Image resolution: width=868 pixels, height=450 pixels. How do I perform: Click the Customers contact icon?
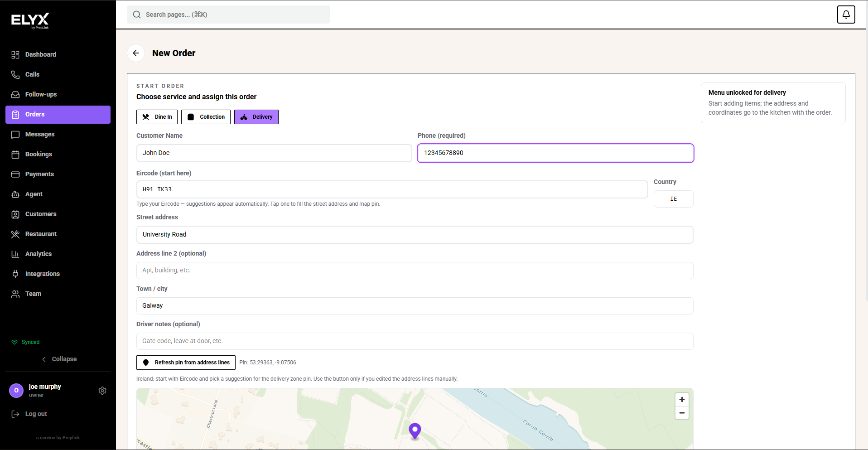pos(15,214)
